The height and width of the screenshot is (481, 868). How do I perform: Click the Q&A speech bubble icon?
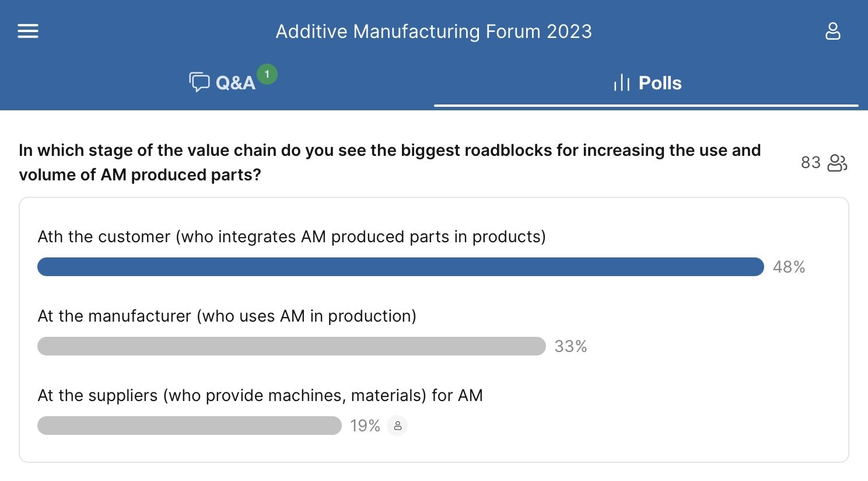[x=199, y=82]
